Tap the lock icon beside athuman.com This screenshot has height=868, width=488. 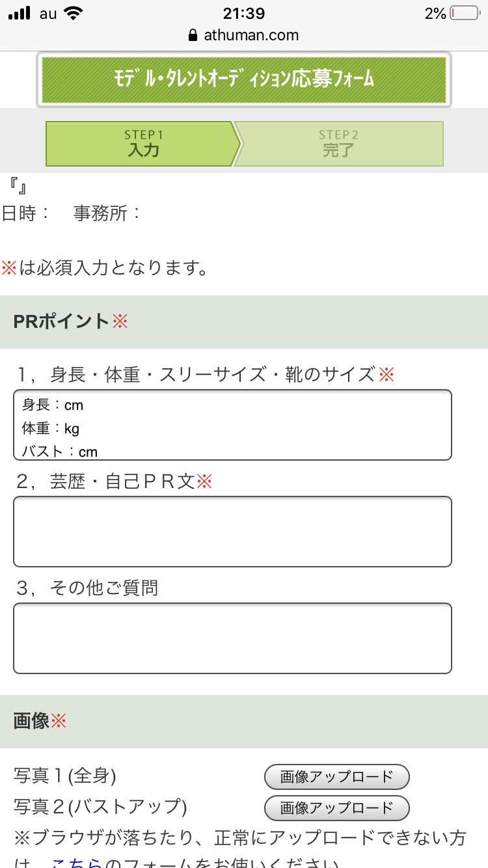click(192, 35)
